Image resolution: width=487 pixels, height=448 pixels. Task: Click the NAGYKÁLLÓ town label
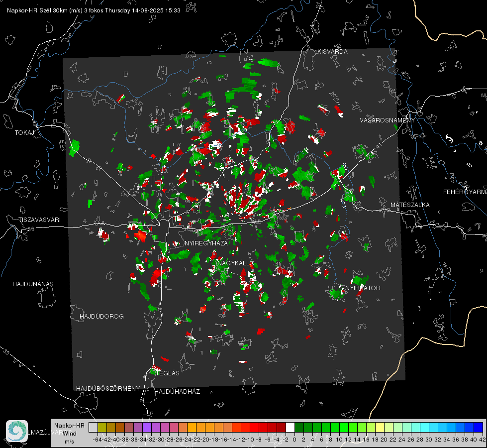tap(236, 263)
